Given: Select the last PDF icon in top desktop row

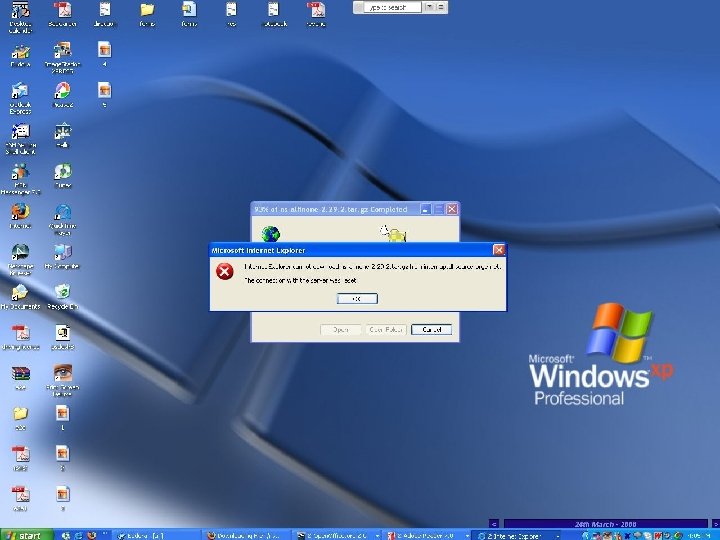Looking at the screenshot, I should click(x=316, y=10).
